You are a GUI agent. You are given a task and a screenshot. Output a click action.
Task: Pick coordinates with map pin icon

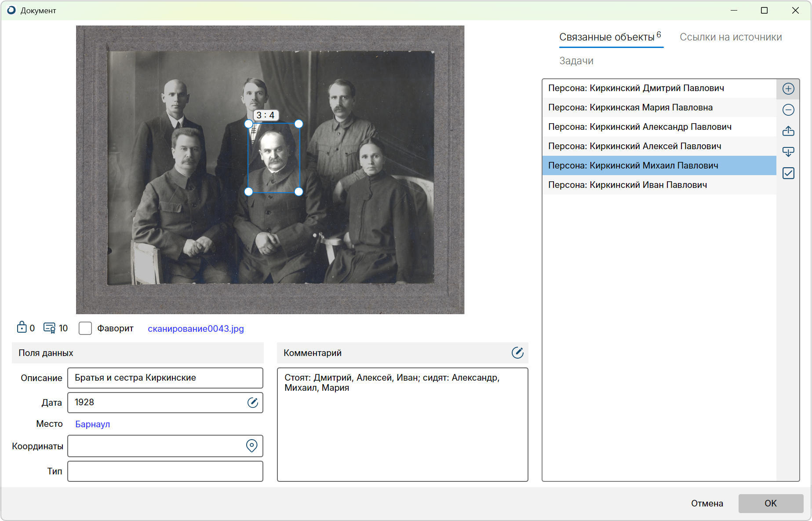(251, 446)
